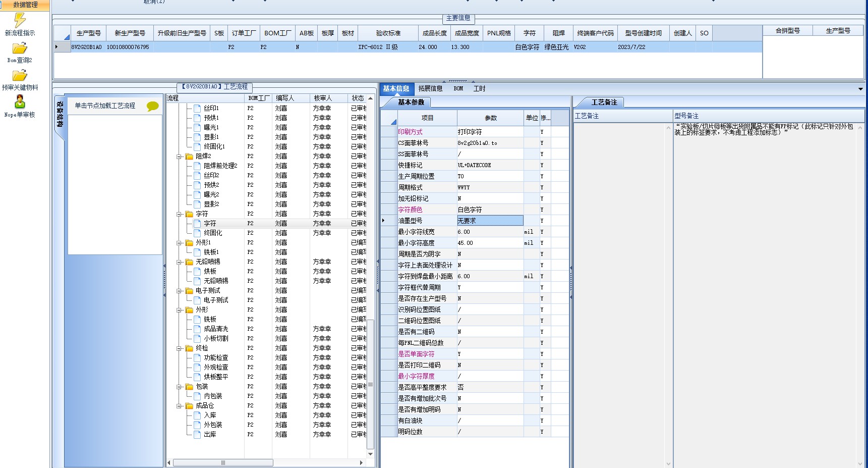This screenshot has width=868, height=468.
Task: Click the tree horizontal scrollbar right arrow
Action: pyautogui.click(x=361, y=462)
